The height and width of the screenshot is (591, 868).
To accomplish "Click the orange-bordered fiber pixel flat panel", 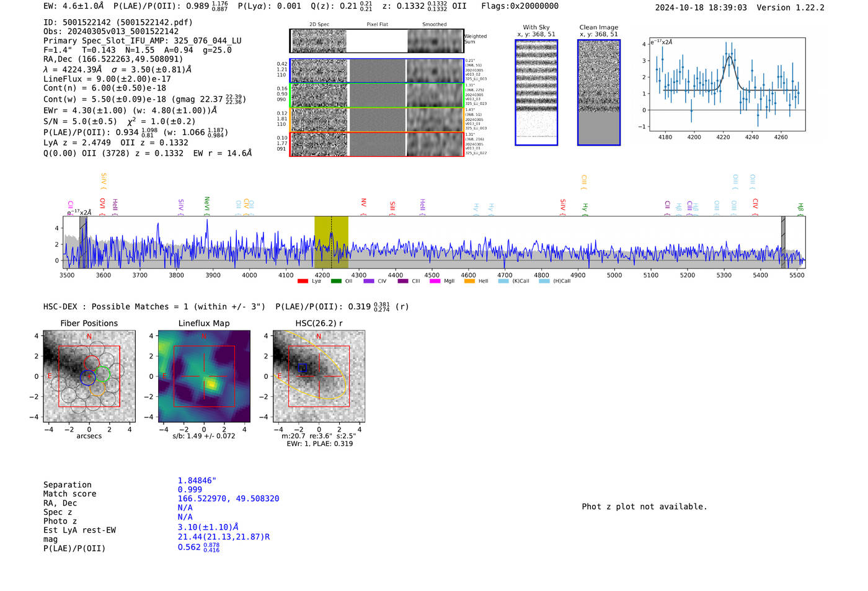I will coord(377,120).
